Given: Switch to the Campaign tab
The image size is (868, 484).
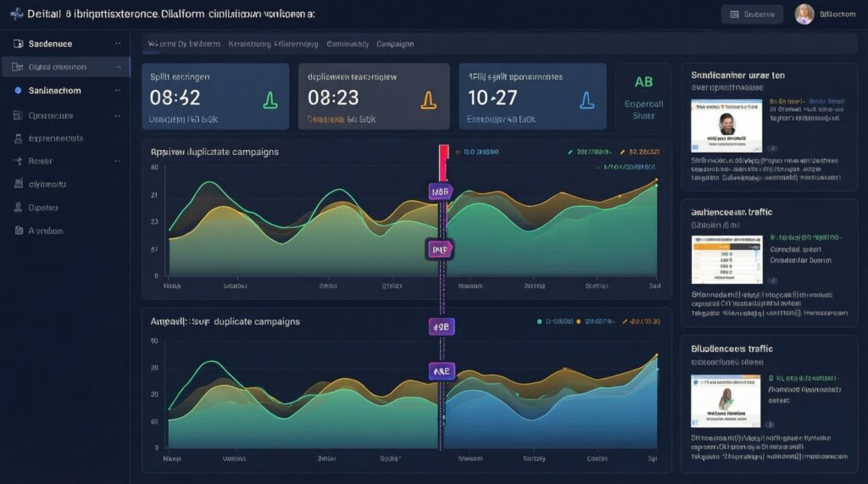Looking at the screenshot, I should pyautogui.click(x=395, y=43).
